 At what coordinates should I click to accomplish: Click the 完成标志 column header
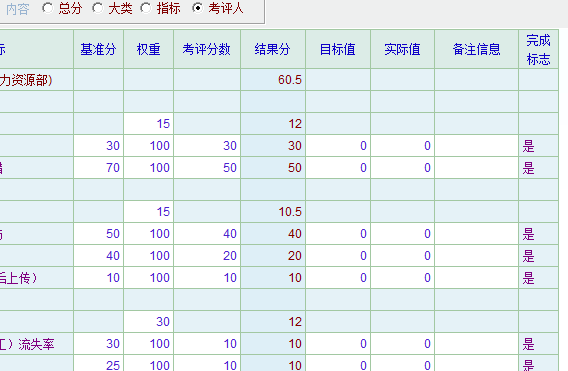tap(538, 49)
